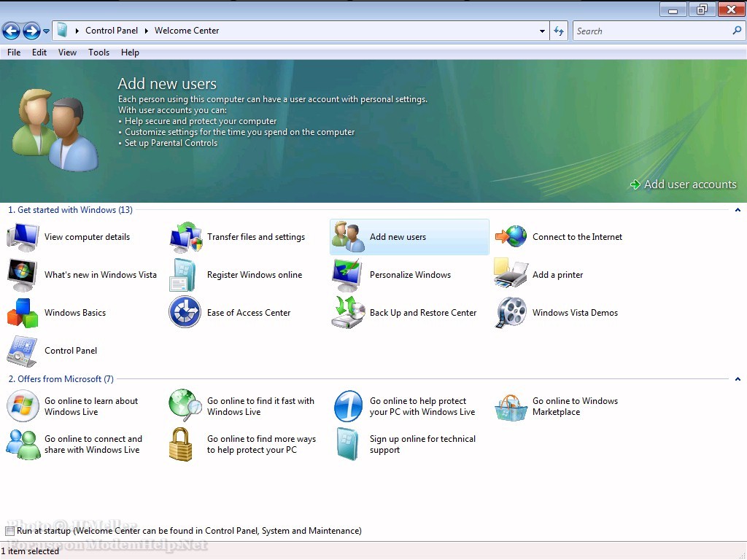Select the Transfer files and settings icon
This screenshot has width=747, height=560.
click(x=185, y=237)
